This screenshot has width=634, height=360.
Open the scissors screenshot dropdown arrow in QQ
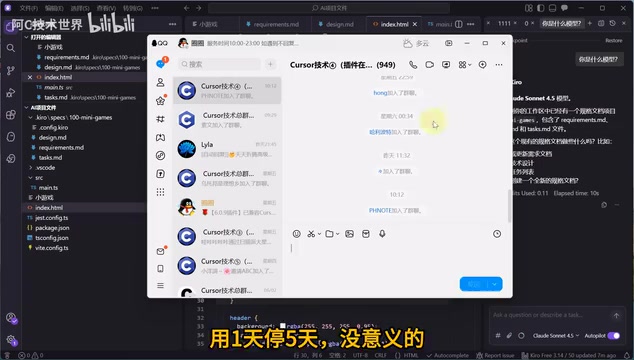(319, 234)
